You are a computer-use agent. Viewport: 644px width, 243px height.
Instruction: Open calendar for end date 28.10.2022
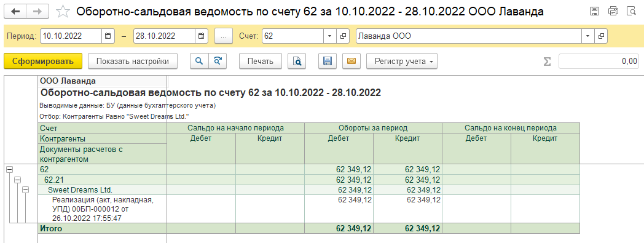point(202,36)
